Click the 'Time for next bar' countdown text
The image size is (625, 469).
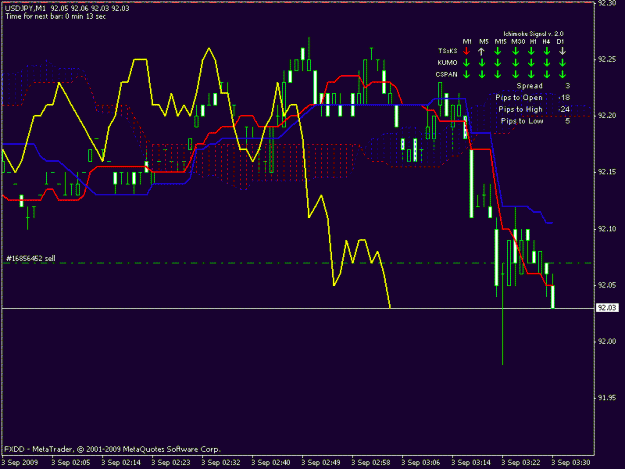coord(55,16)
